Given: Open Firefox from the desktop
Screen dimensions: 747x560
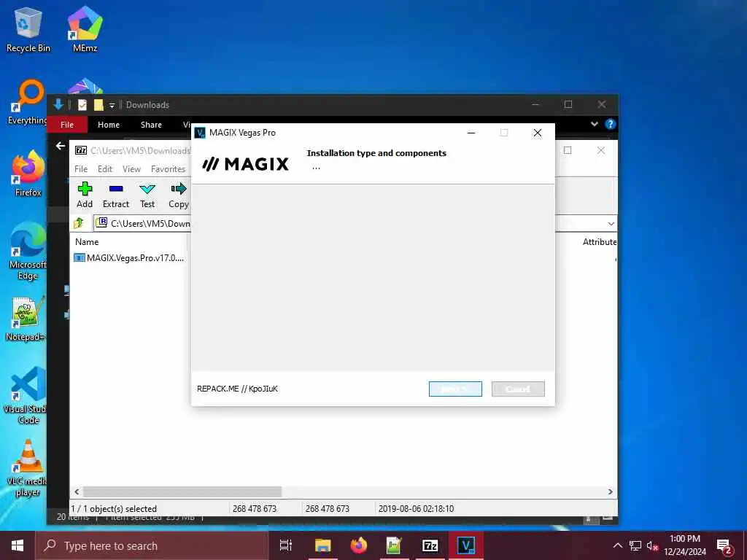Looking at the screenshot, I should [x=28, y=174].
